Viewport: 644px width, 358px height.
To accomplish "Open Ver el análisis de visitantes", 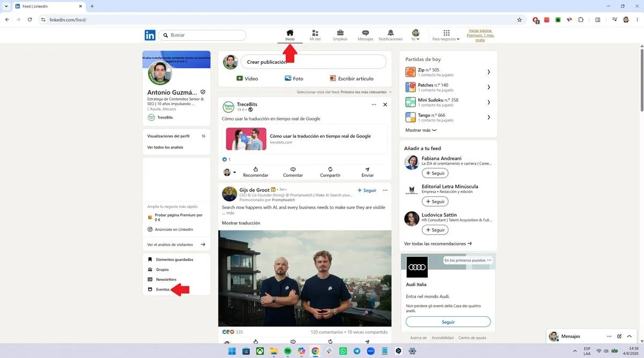I will click(x=176, y=244).
